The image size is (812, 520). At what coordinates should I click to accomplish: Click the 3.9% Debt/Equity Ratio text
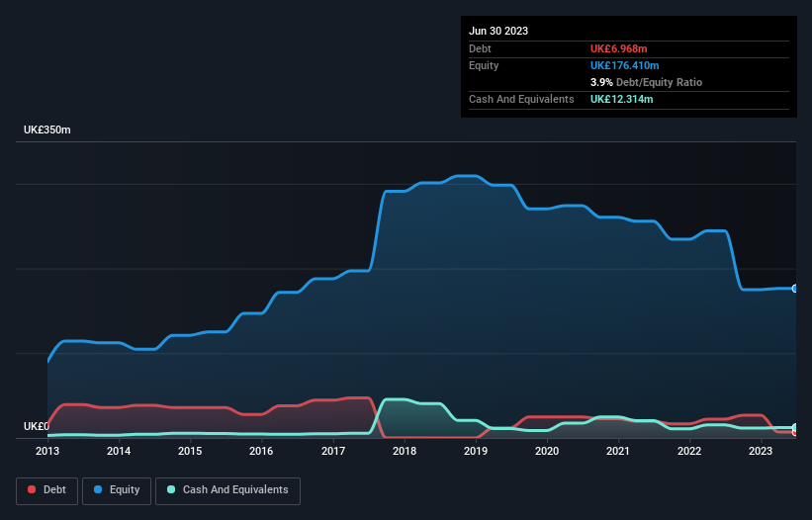(x=646, y=82)
